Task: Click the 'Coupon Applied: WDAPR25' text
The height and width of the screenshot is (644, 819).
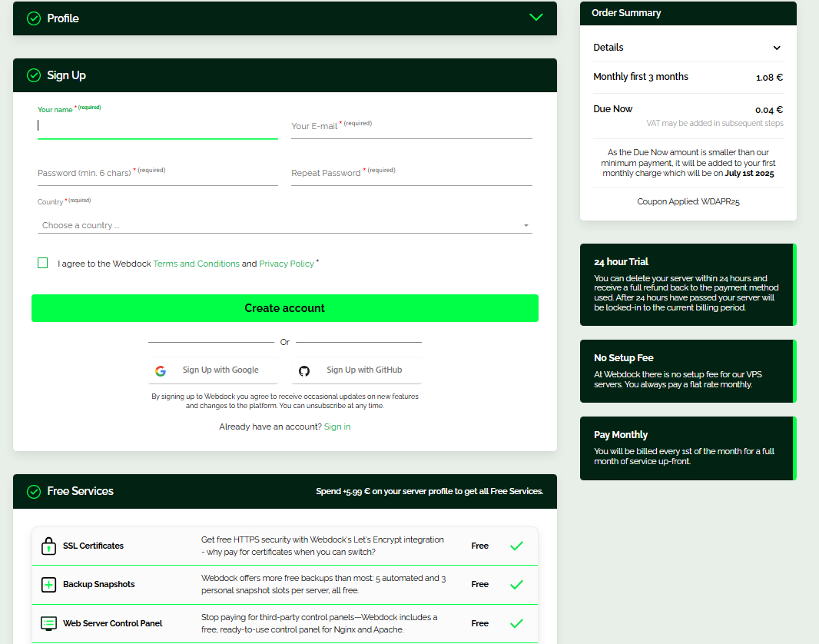Action: point(688,201)
